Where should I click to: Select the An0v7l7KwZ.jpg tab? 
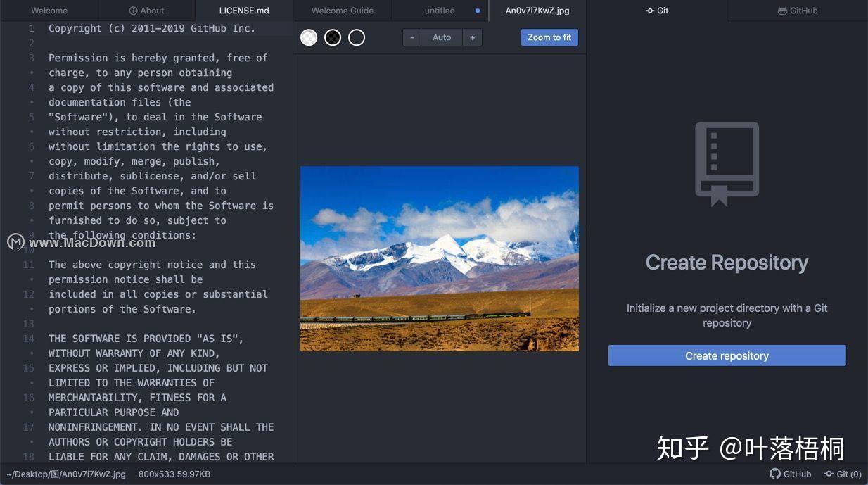click(537, 11)
